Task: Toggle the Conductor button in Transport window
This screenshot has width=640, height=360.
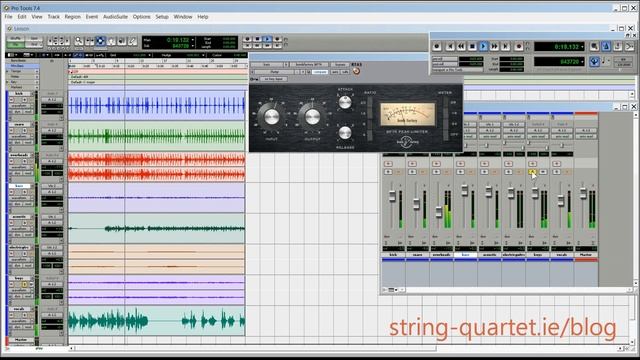Action: tap(594, 62)
